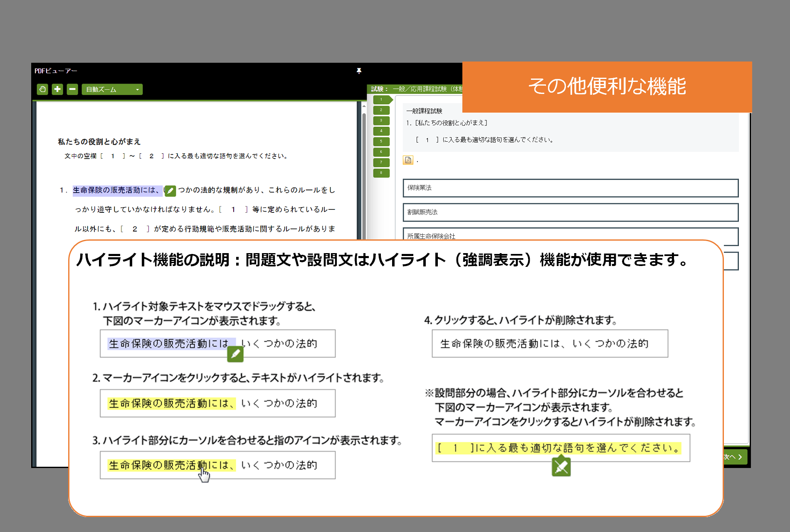
Task: Go to question 3 in navigation list
Action: (x=381, y=121)
